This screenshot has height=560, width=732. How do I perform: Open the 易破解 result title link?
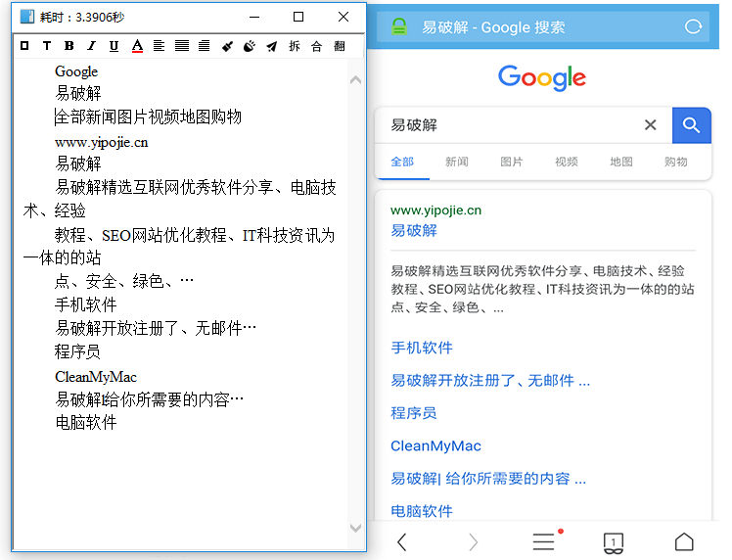click(x=414, y=231)
